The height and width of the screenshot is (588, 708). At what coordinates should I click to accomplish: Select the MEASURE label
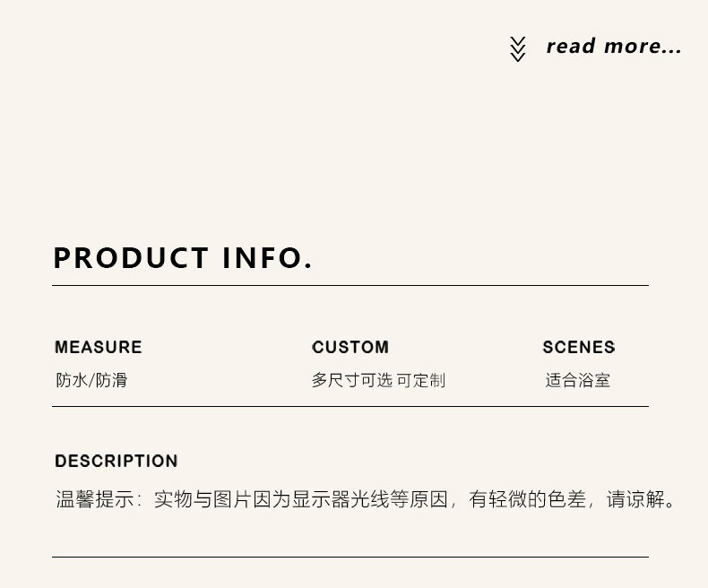pos(99,348)
